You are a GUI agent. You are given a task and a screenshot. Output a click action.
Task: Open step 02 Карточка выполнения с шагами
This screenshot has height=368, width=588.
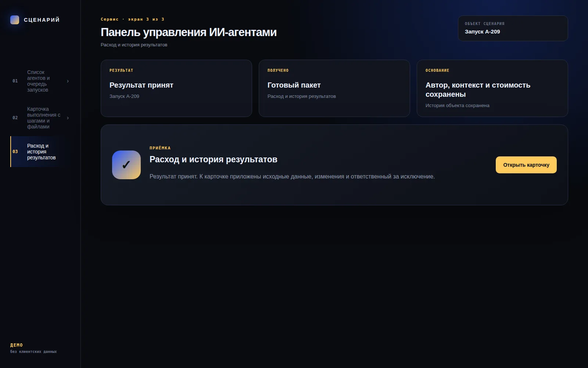click(x=40, y=118)
